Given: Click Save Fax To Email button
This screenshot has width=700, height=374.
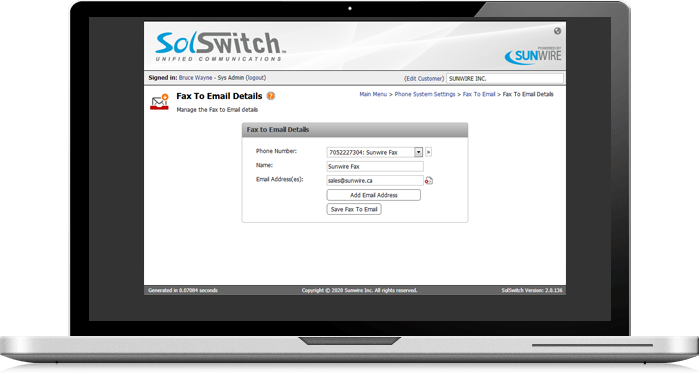Looking at the screenshot, I should 354,209.
